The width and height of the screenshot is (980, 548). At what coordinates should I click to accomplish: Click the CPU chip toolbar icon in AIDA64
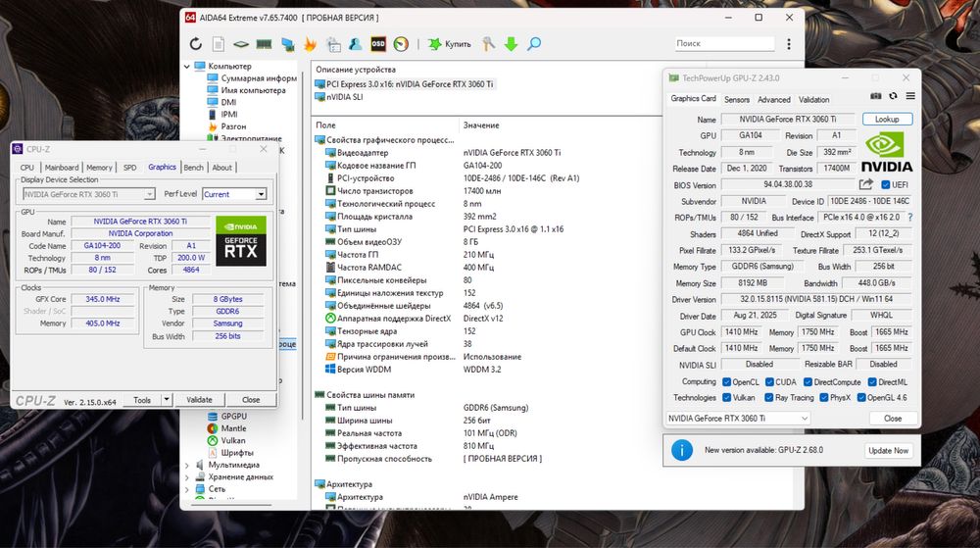pyautogui.click(x=241, y=44)
